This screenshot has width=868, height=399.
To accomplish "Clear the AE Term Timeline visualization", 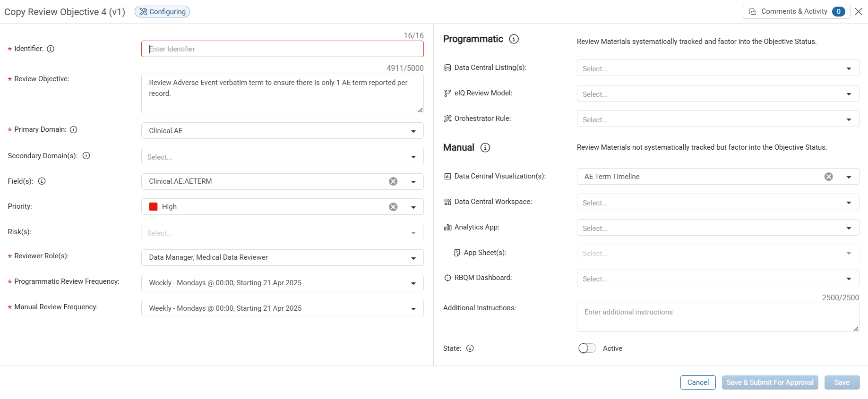I will [829, 177].
